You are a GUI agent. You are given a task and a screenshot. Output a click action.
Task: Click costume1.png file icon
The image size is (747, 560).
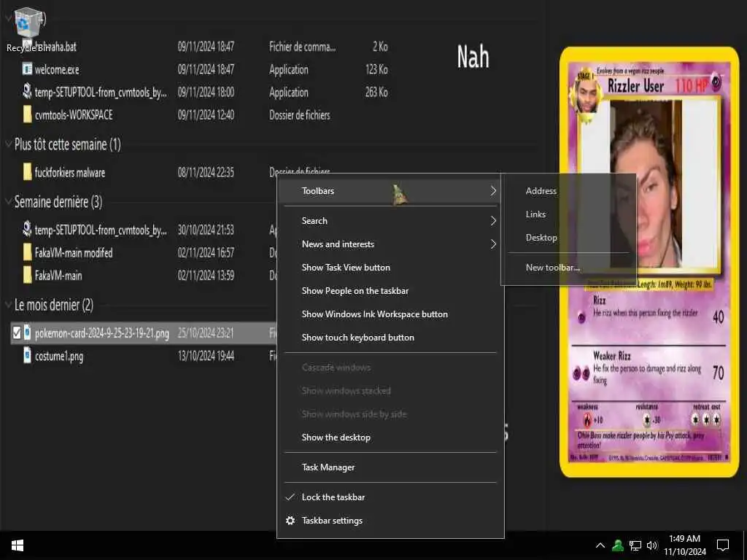(x=27, y=355)
